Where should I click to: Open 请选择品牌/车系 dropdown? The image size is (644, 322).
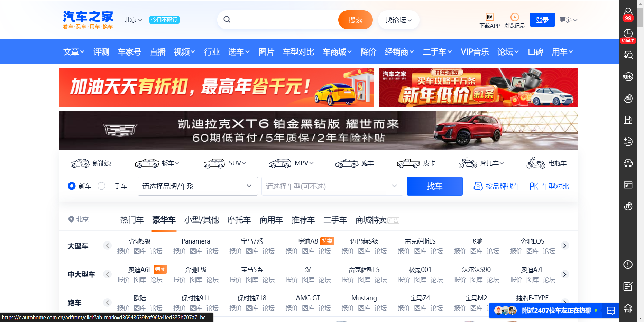(198, 186)
